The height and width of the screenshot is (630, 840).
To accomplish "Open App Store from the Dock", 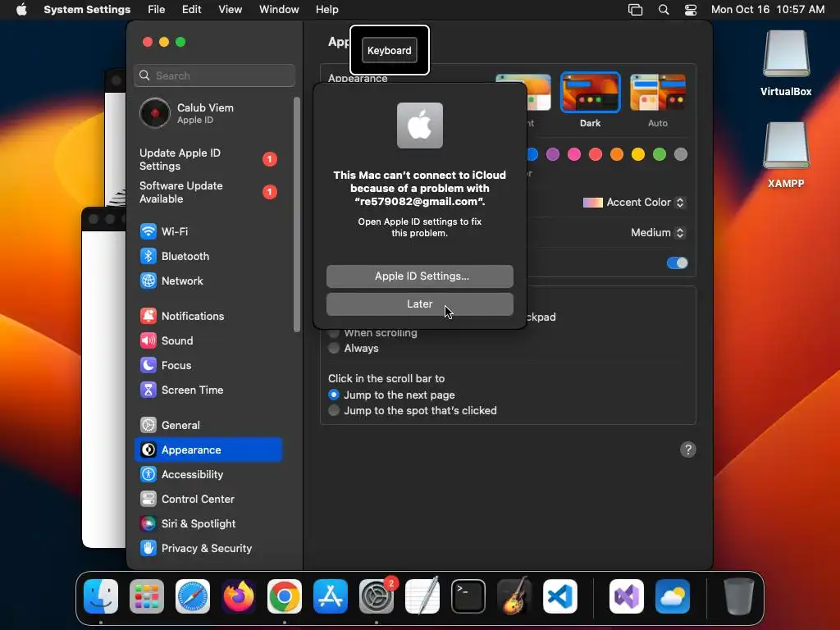I will pyautogui.click(x=331, y=596).
